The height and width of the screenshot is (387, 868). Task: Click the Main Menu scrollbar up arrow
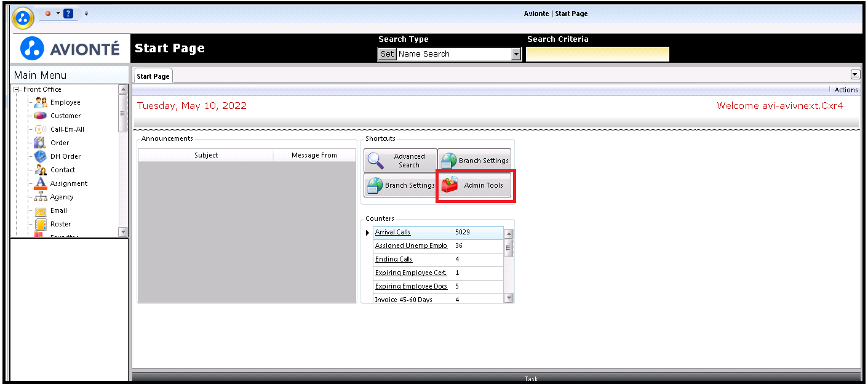123,90
